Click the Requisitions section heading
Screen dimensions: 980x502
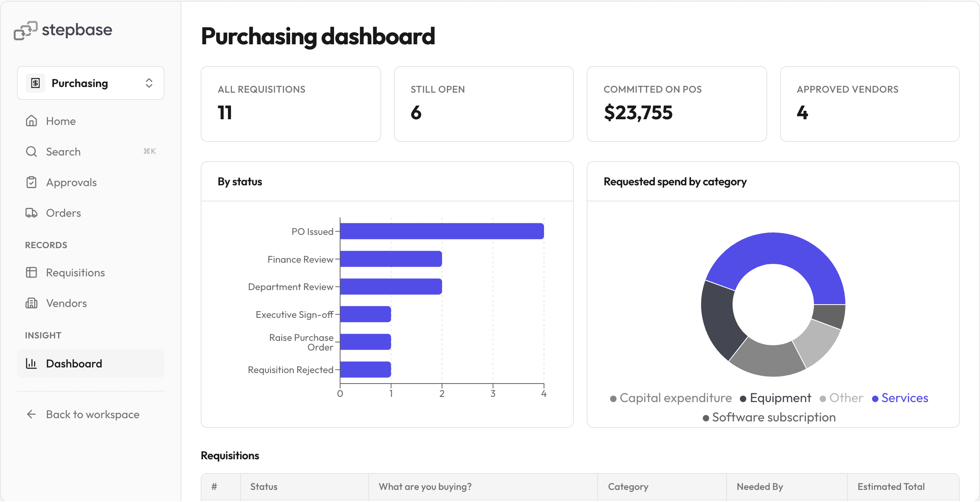230,456
